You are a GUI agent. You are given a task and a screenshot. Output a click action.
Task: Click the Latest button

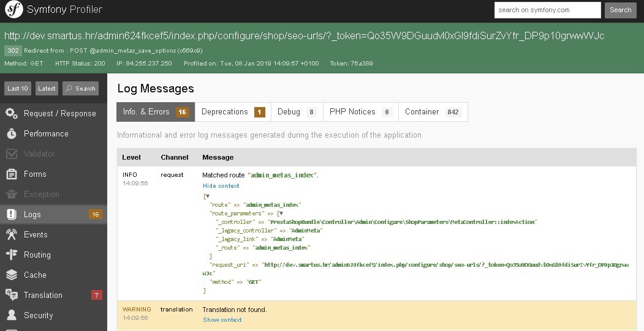pyautogui.click(x=47, y=88)
